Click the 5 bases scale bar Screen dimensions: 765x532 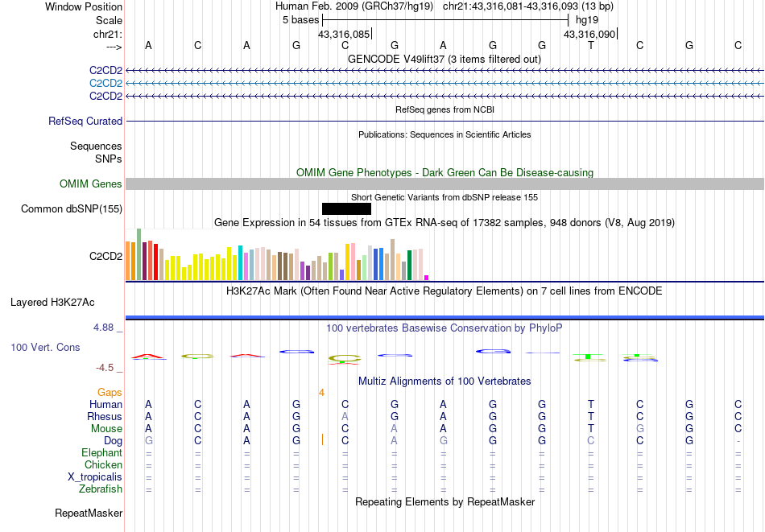[445, 20]
